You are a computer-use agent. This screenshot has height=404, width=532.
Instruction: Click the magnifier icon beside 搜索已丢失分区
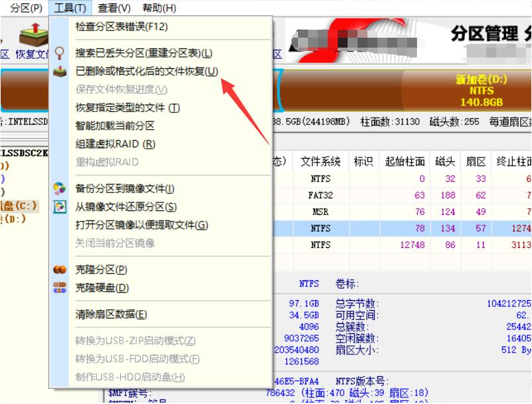point(59,53)
